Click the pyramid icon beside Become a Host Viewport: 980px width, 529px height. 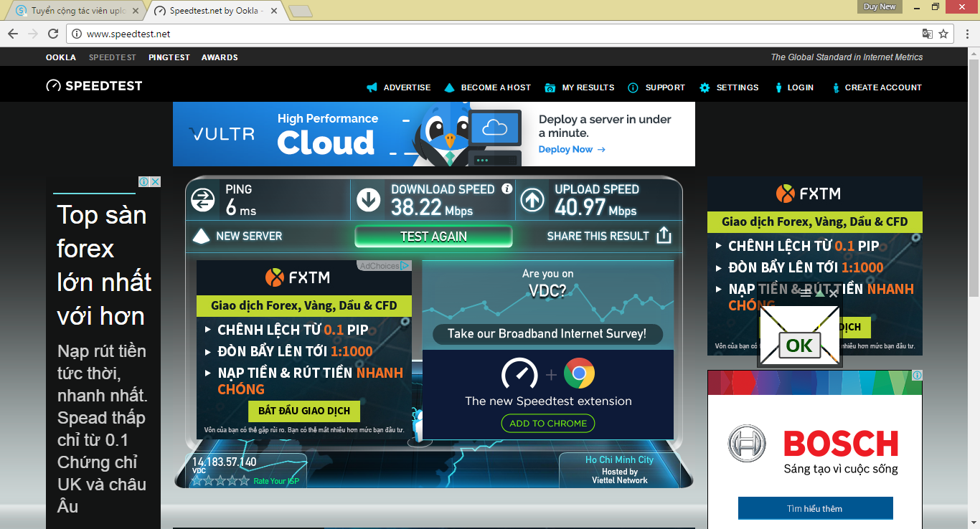[449, 87]
